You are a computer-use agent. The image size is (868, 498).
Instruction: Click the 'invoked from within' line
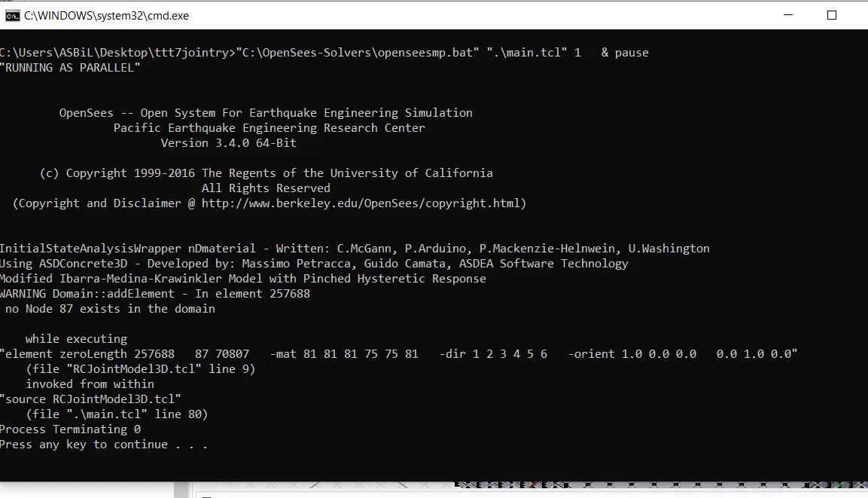tap(90, 384)
